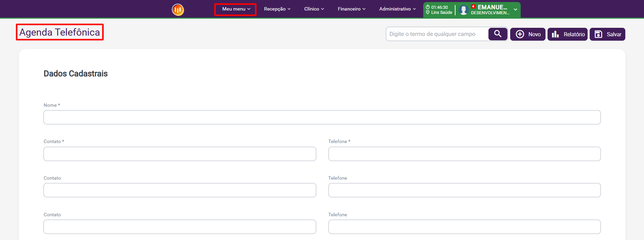Open the Clínico menu

pos(314,9)
